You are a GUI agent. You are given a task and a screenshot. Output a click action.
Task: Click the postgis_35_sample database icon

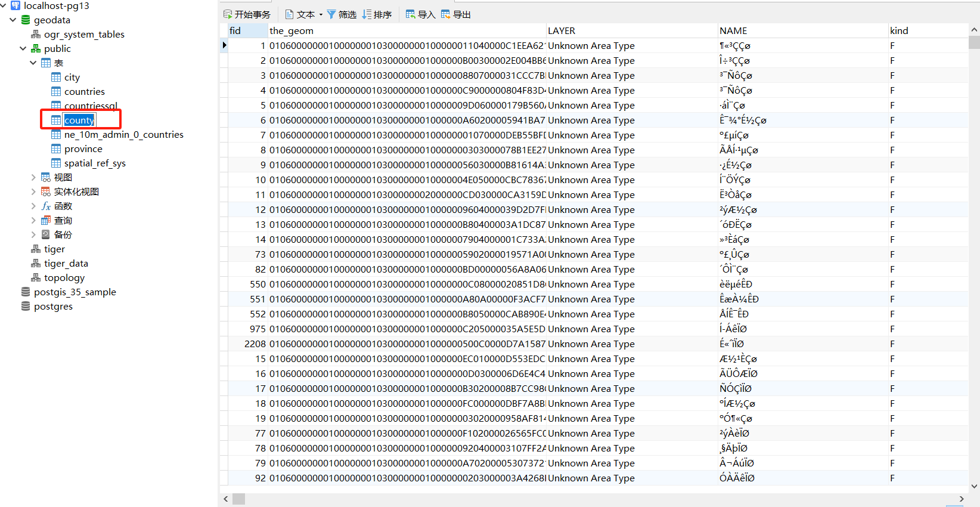point(26,292)
